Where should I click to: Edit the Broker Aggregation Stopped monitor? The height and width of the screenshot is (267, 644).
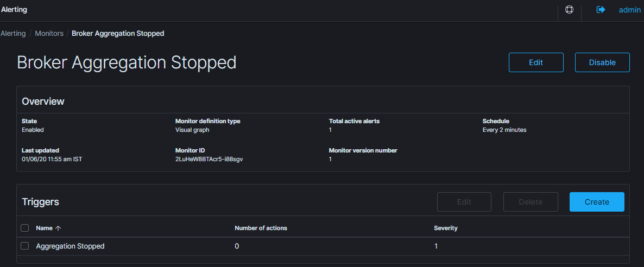(x=536, y=62)
